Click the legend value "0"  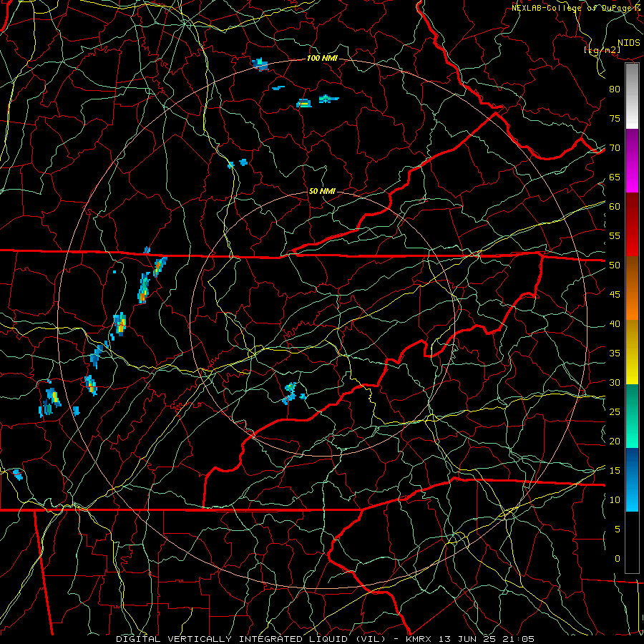click(618, 559)
